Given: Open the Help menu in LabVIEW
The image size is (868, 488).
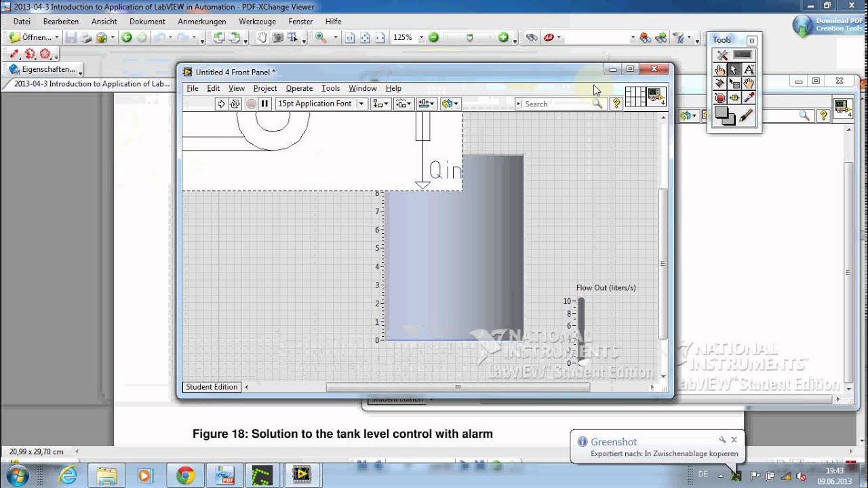Looking at the screenshot, I should (x=393, y=88).
